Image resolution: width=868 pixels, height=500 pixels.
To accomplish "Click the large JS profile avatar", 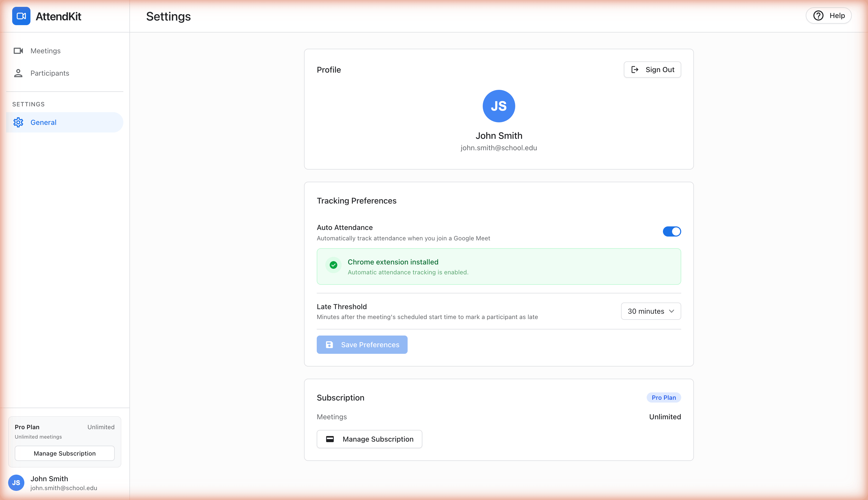I will point(498,106).
